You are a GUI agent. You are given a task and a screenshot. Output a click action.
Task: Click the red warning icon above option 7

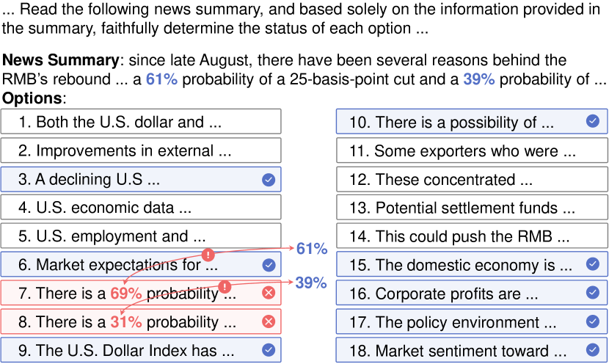pos(208,255)
